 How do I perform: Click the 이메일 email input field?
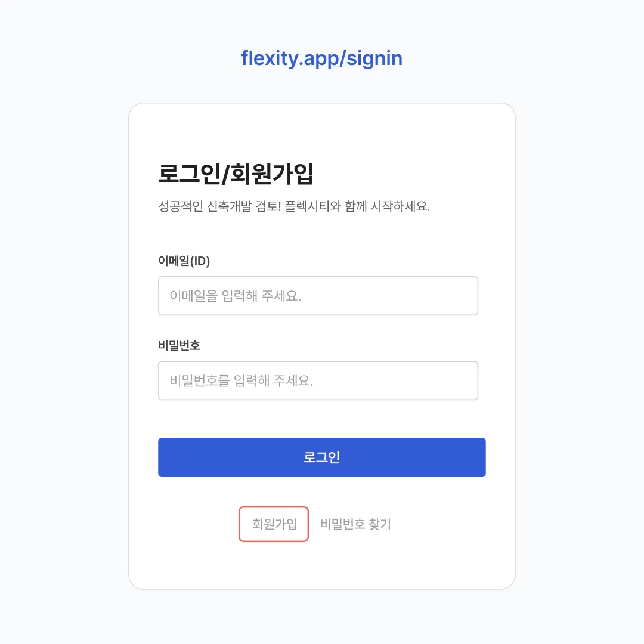(x=318, y=296)
